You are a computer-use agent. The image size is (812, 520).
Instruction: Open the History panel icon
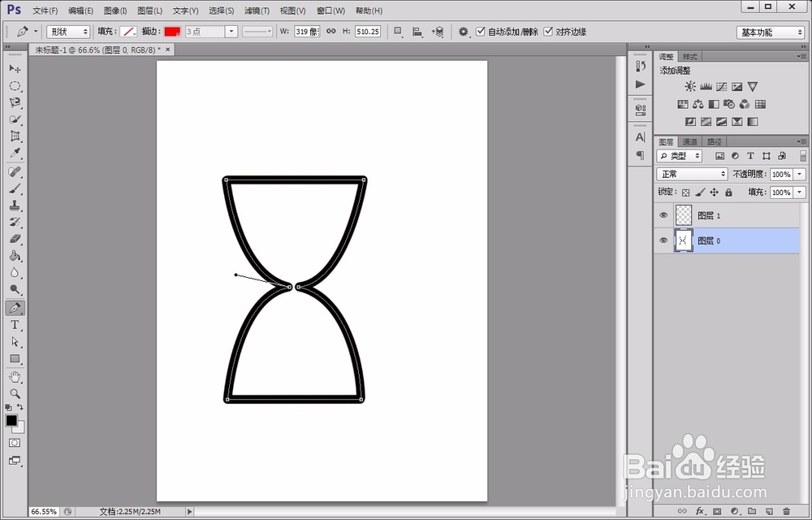tap(641, 66)
